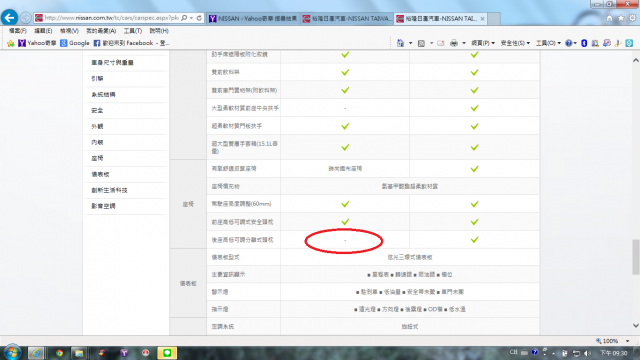Click the CH language indicator in tray
640x360 pixels.
pyautogui.click(x=513, y=352)
